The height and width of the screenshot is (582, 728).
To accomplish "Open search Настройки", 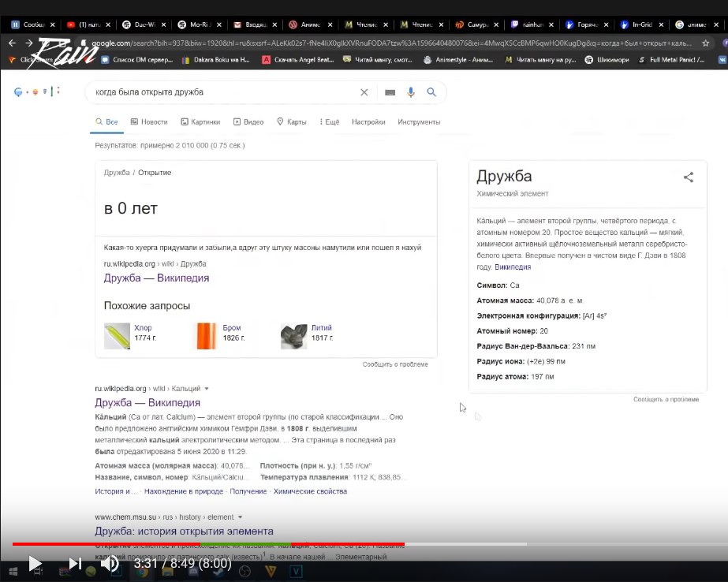I will (x=368, y=121).
